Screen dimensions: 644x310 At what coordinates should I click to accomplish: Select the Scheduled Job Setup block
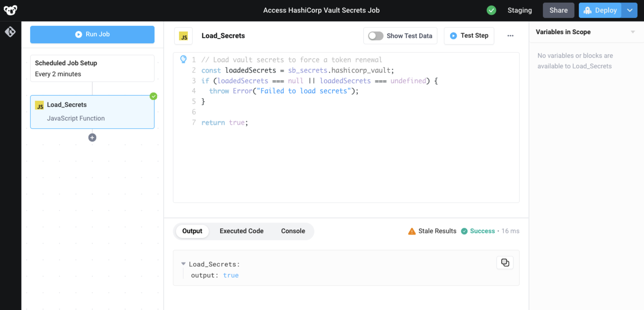[92, 68]
